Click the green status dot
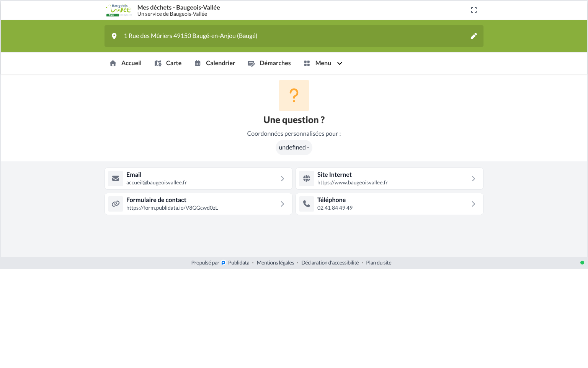588x368 pixels. click(582, 263)
